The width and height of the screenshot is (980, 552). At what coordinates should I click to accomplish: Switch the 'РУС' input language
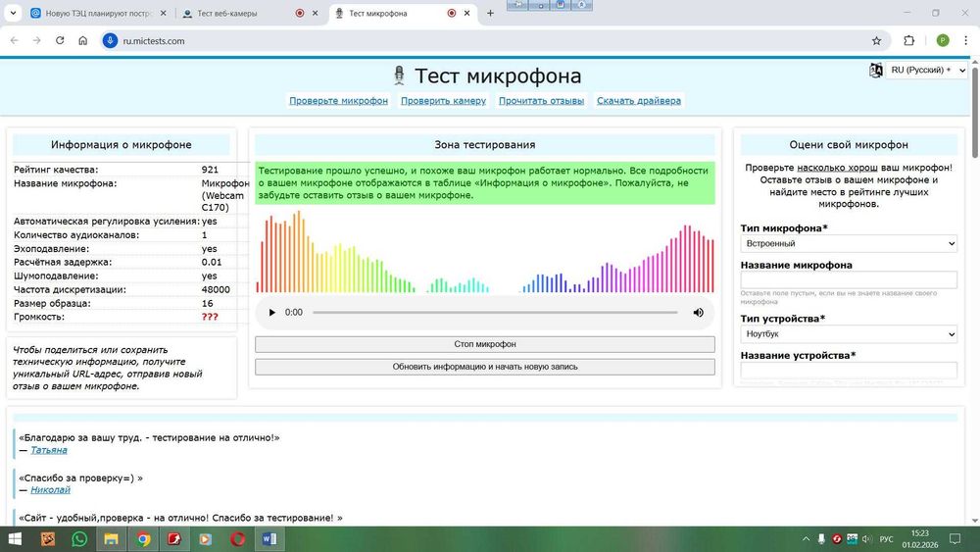tap(886, 539)
